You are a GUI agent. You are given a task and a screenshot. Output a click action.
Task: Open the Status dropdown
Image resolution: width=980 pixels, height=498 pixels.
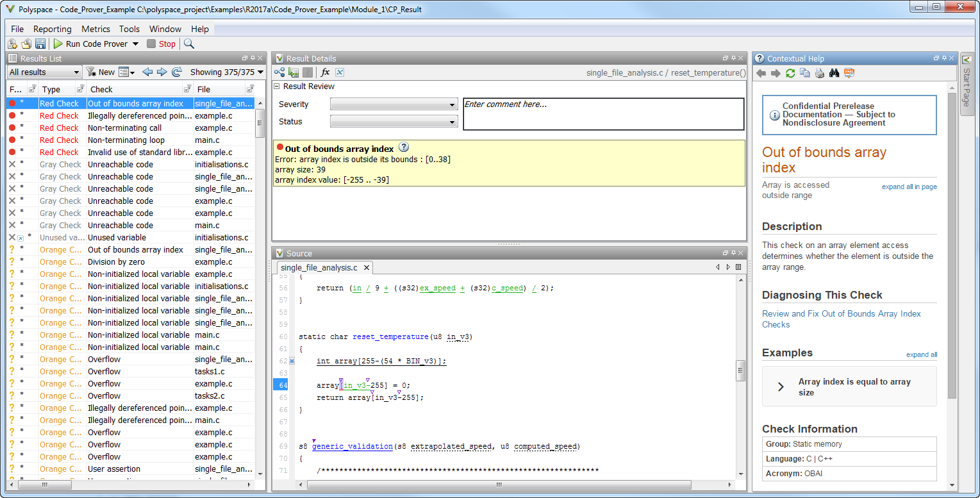(x=394, y=122)
